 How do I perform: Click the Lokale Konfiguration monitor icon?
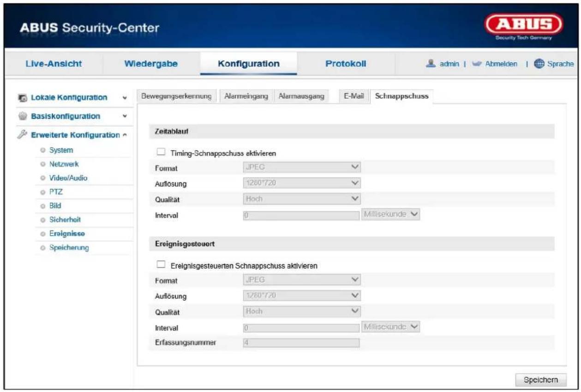click(23, 98)
